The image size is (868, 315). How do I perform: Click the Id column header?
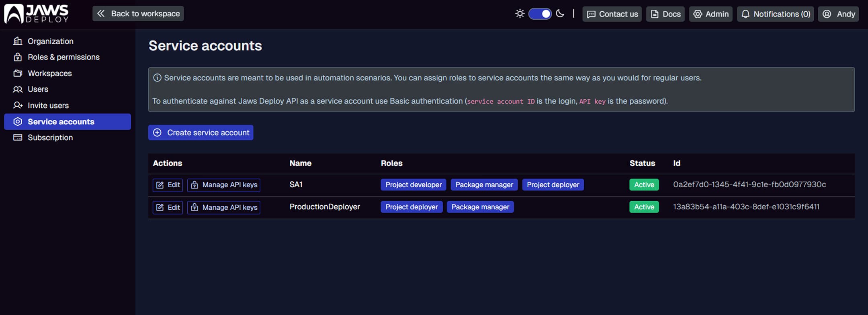(x=677, y=163)
